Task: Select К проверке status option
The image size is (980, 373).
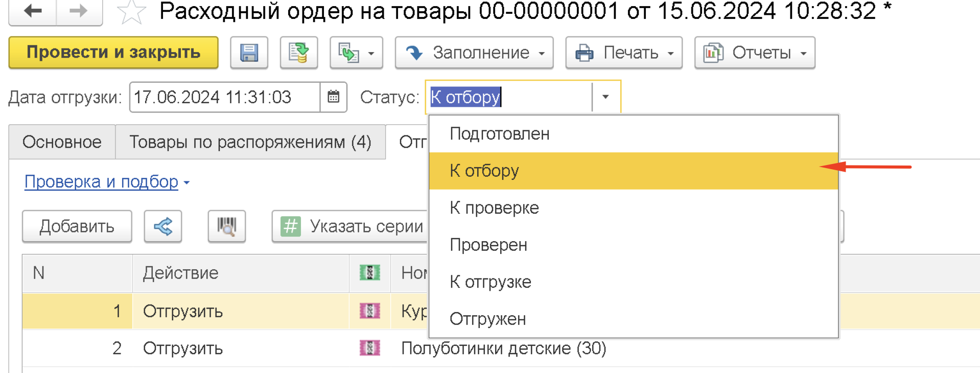Action: (634, 208)
